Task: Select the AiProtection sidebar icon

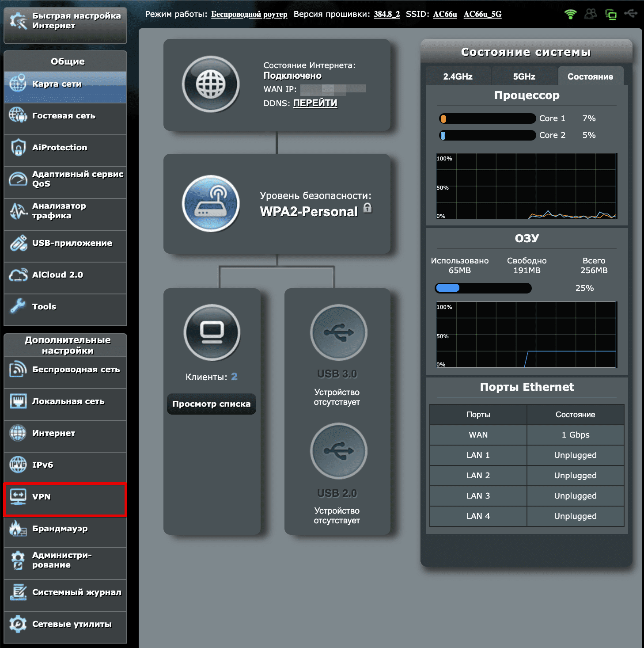Action: coord(18,148)
